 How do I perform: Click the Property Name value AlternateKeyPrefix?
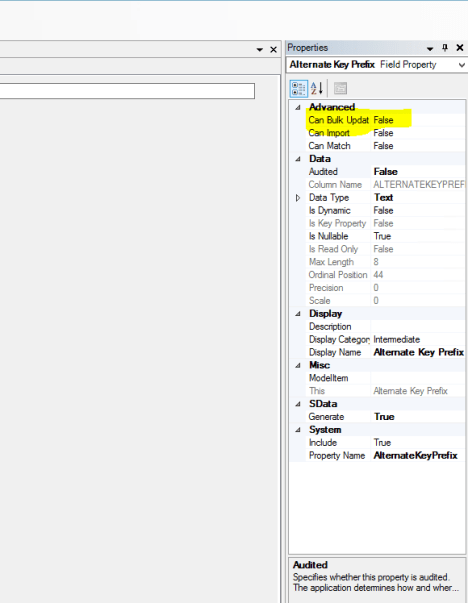pos(415,455)
